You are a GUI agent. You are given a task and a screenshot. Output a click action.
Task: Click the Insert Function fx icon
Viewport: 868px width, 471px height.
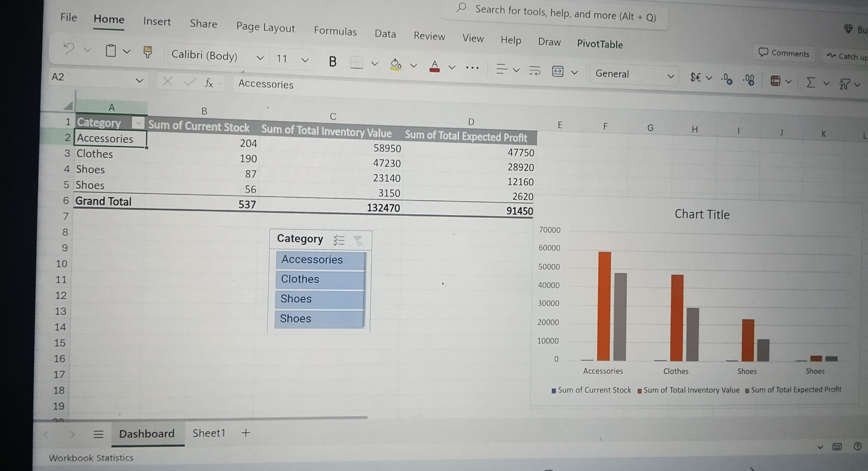209,82
